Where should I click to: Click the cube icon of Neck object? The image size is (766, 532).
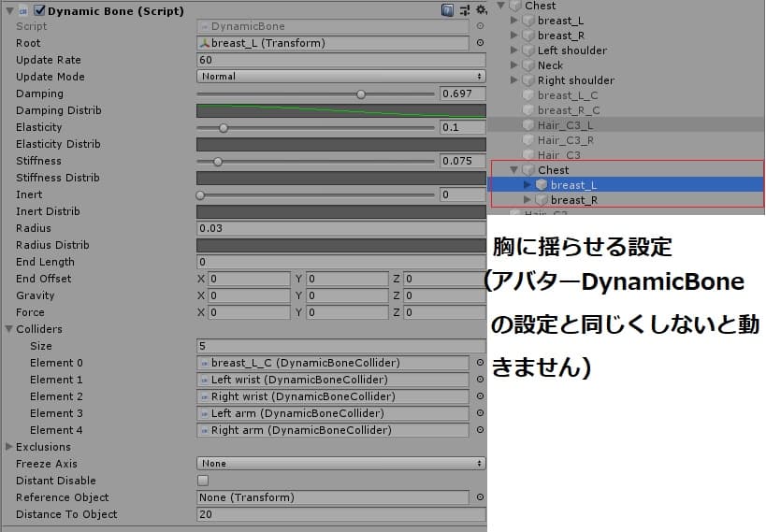528,65
